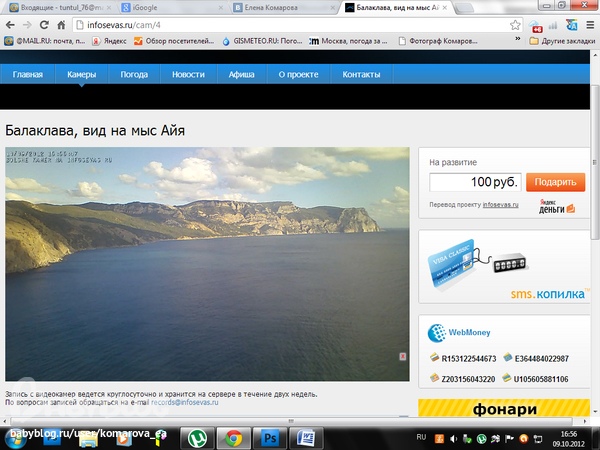Click Chrome icon in taskbar
The height and width of the screenshot is (450, 600).
tap(233, 438)
